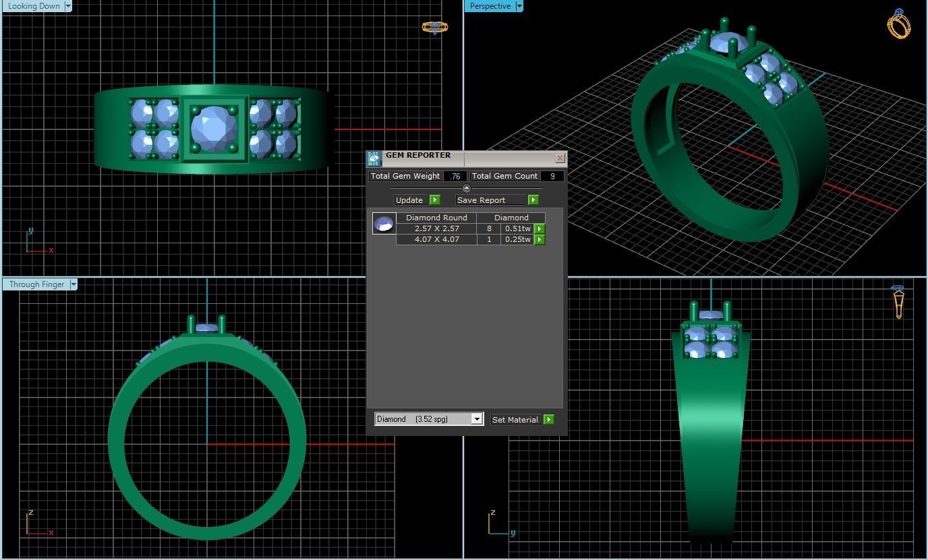The image size is (928, 560).
Task: Click the 0.25tw weight cell
Action: pyautogui.click(x=517, y=239)
